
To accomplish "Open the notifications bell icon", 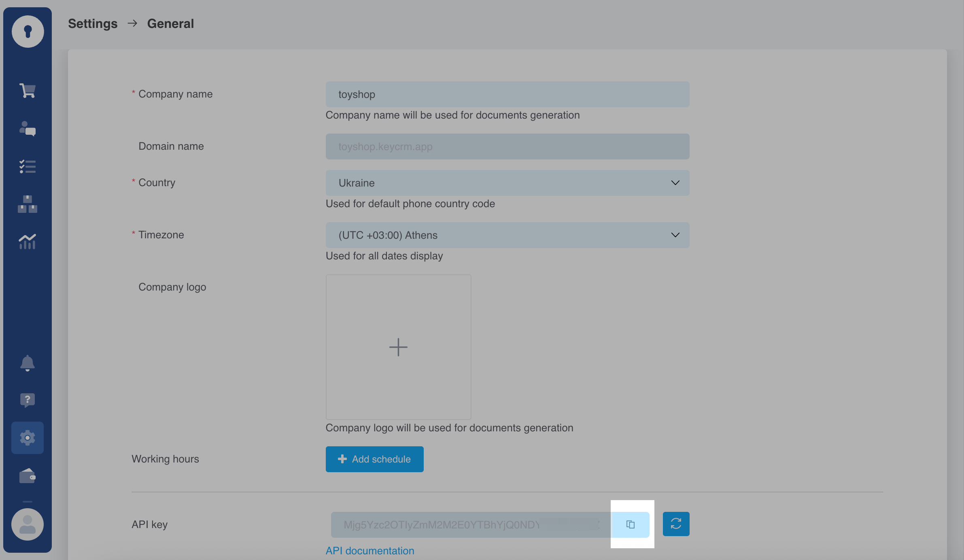I will (28, 363).
